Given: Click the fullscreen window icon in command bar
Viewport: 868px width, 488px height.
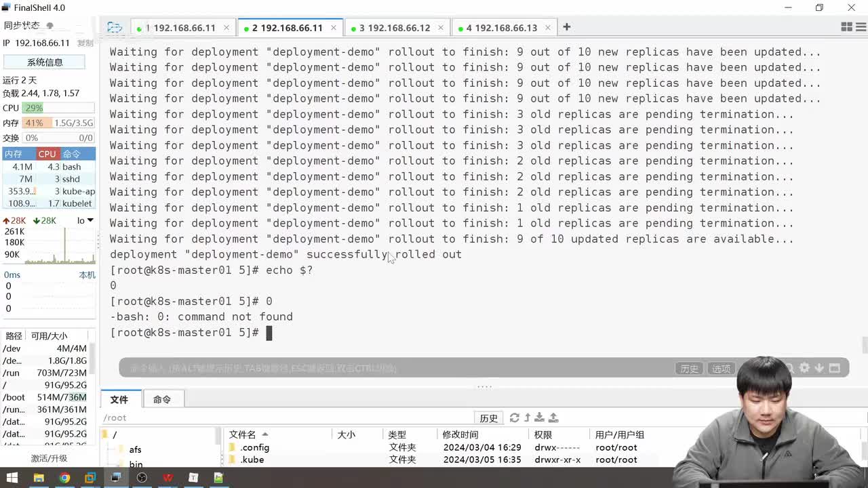Looking at the screenshot, I should [x=835, y=367].
